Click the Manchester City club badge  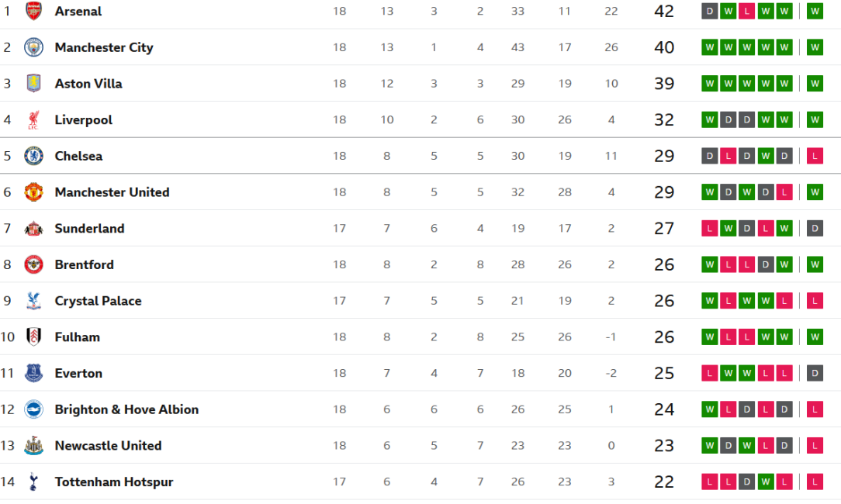pyautogui.click(x=34, y=47)
